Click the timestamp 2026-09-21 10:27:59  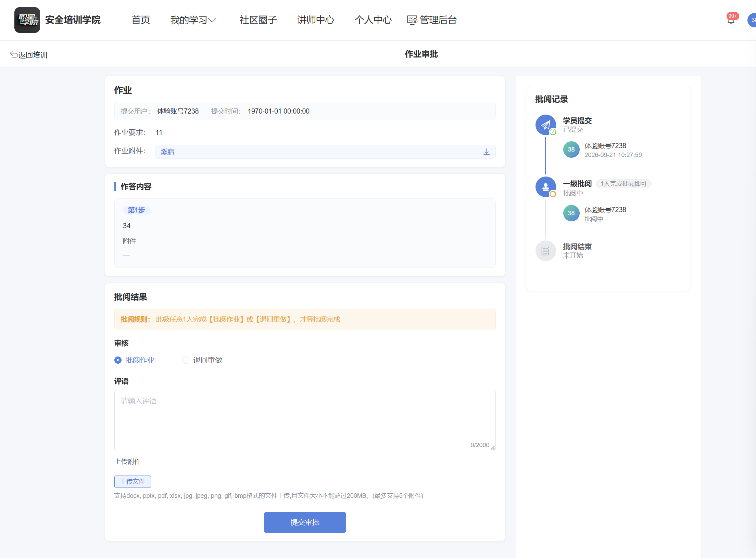pyautogui.click(x=613, y=155)
